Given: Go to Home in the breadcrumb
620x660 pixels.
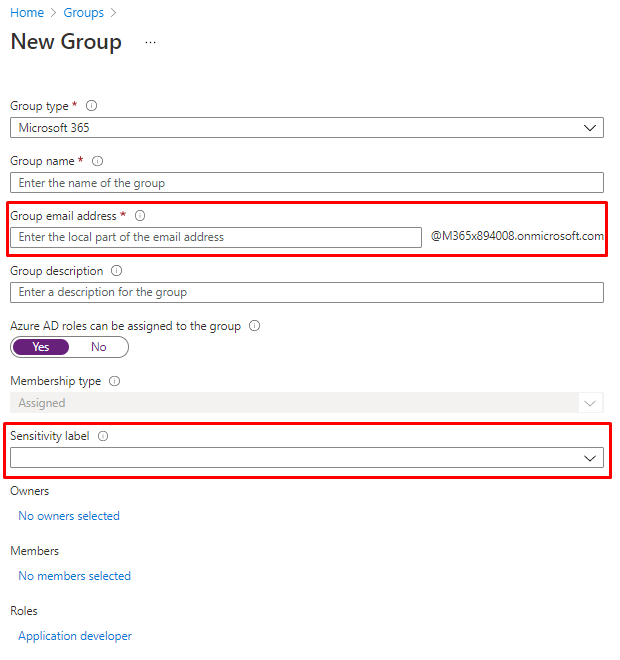Looking at the screenshot, I should (27, 13).
